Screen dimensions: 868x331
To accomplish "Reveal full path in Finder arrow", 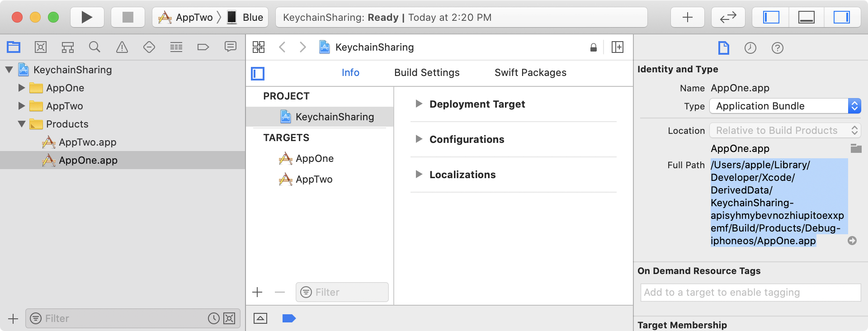I will 852,241.
